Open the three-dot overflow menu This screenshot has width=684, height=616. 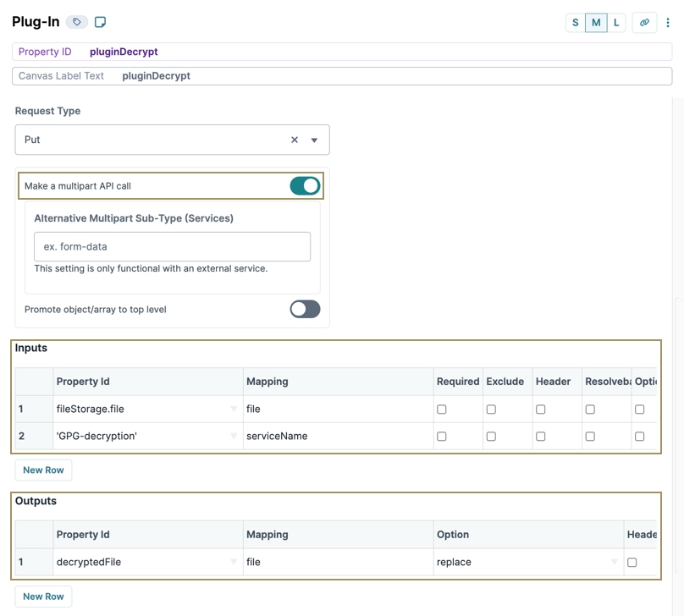[x=666, y=22]
